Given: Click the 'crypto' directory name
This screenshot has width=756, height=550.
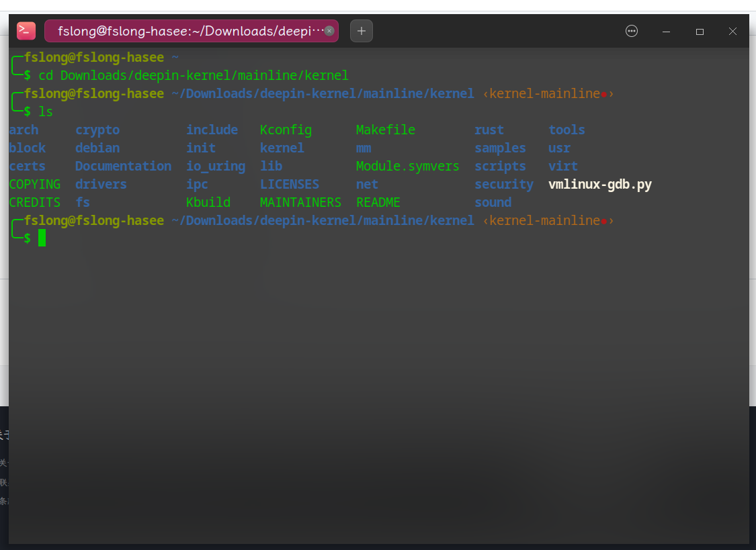Looking at the screenshot, I should click(97, 130).
